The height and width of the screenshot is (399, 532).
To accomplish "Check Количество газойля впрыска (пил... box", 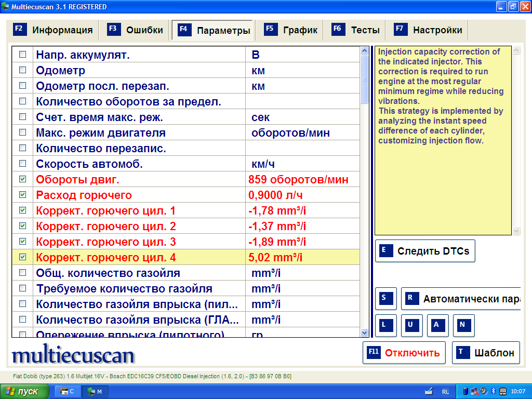I will click(x=23, y=304).
